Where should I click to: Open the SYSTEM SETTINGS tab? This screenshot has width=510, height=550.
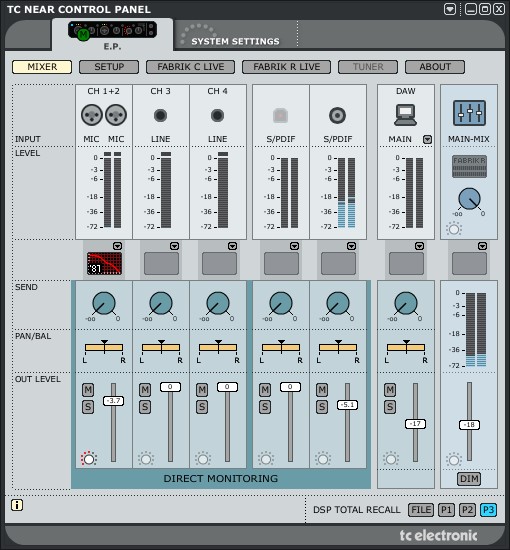pos(235,41)
